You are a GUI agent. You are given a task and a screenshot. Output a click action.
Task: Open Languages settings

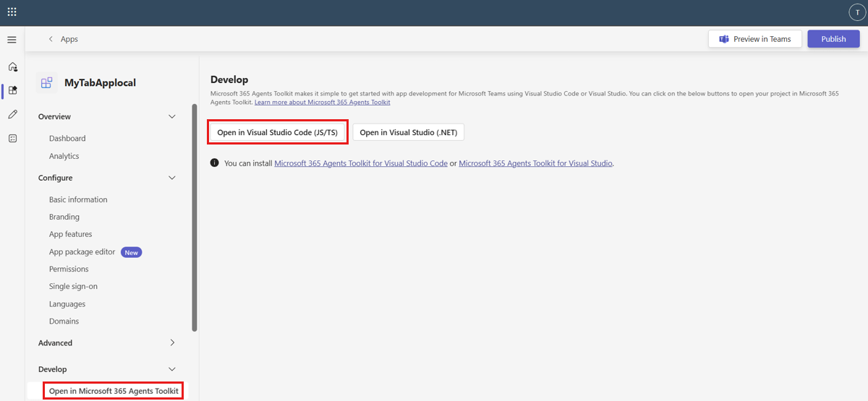click(67, 304)
